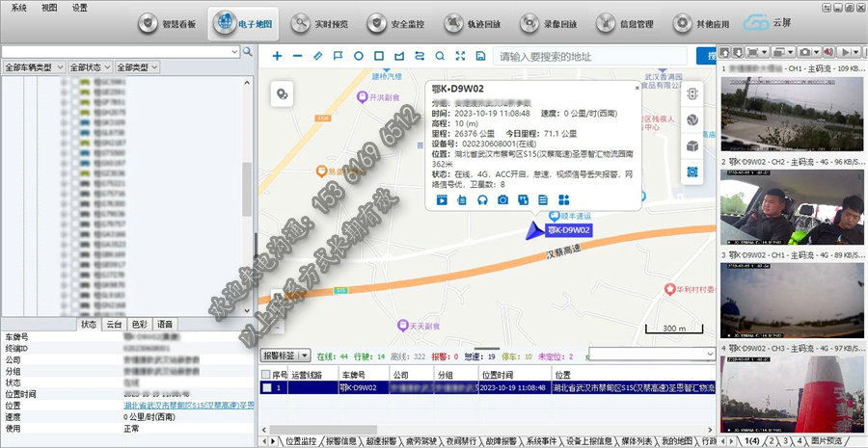Image resolution: width=868 pixels, height=448 pixels.
Task: Open the 3D cube map view icon
Action: 692,145
